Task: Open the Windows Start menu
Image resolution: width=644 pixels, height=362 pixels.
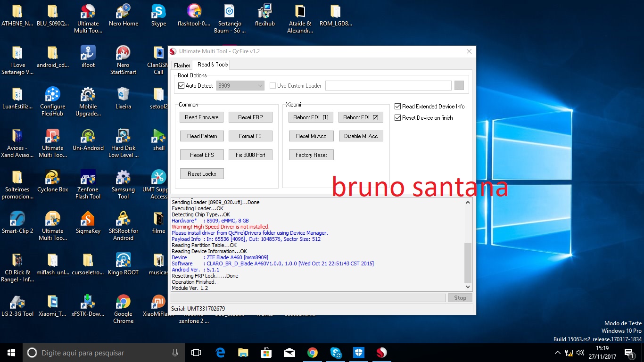Action: click(11, 353)
